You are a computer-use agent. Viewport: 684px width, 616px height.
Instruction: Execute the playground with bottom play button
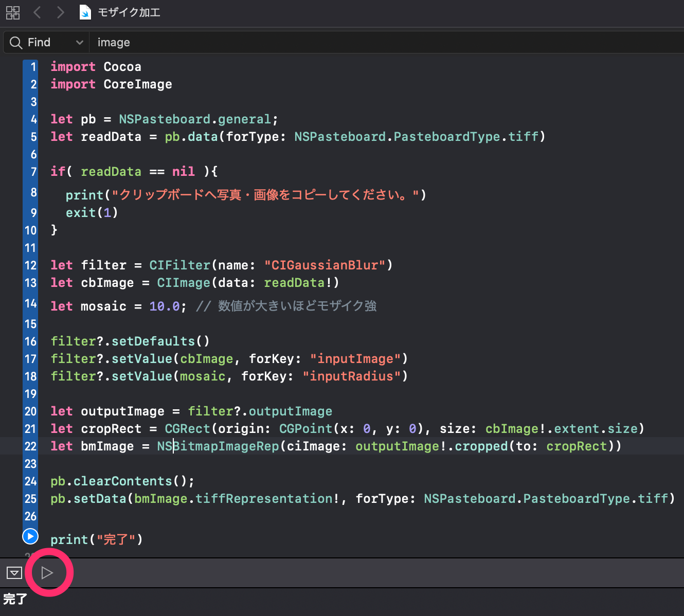(x=47, y=572)
